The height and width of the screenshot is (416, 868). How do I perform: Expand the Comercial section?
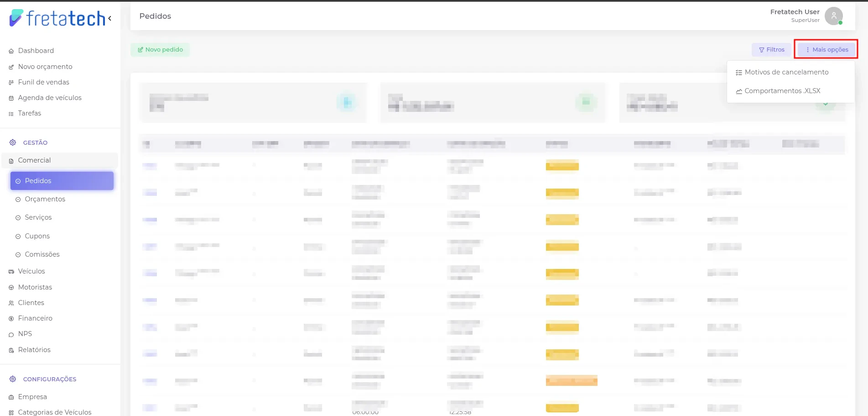60,160
